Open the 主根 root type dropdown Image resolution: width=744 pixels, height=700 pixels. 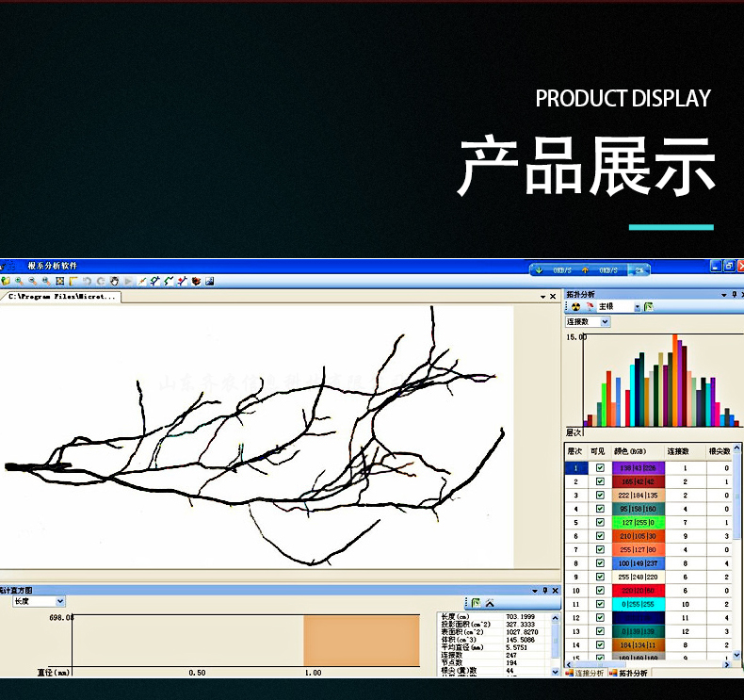pos(637,307)
